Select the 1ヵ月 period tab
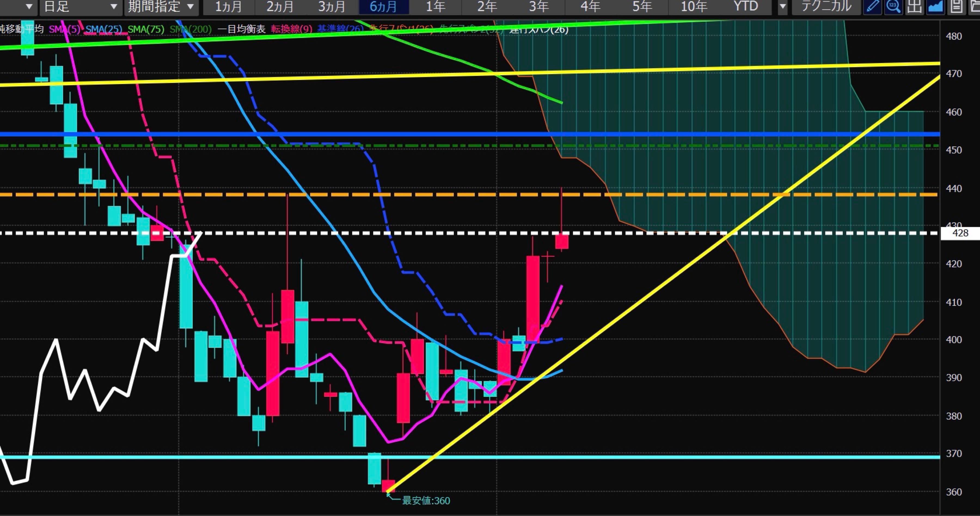Screen dimensions: 980x516 (x=228, y=7)
